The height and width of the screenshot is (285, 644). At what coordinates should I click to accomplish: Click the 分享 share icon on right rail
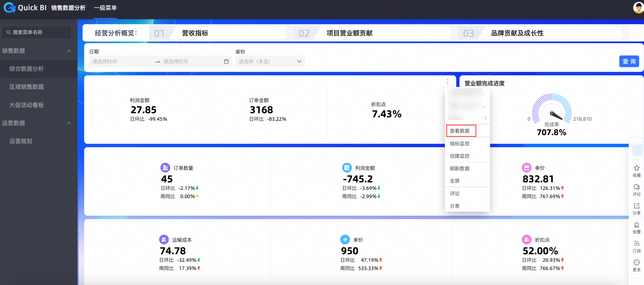coord(636,206)
